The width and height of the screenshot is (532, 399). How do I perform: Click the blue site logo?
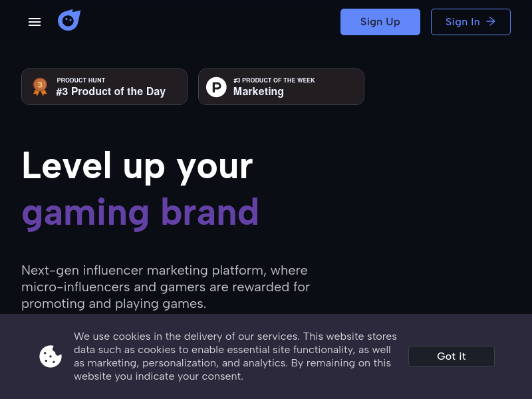(x=68, y=21)
